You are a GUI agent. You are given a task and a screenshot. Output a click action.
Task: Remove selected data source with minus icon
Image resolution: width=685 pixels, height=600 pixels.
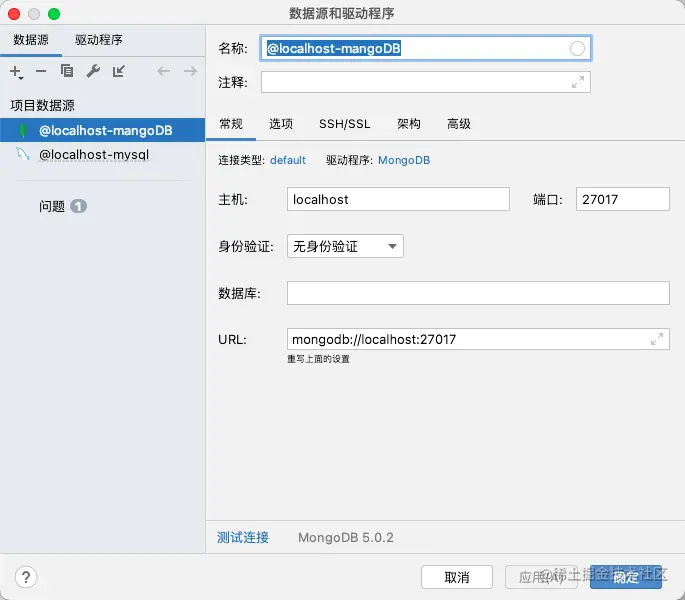41,71
